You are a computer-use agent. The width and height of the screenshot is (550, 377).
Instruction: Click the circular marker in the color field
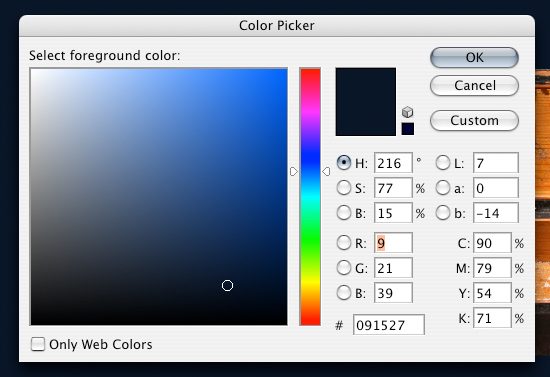pyautogui.click(x=227, y=285)
